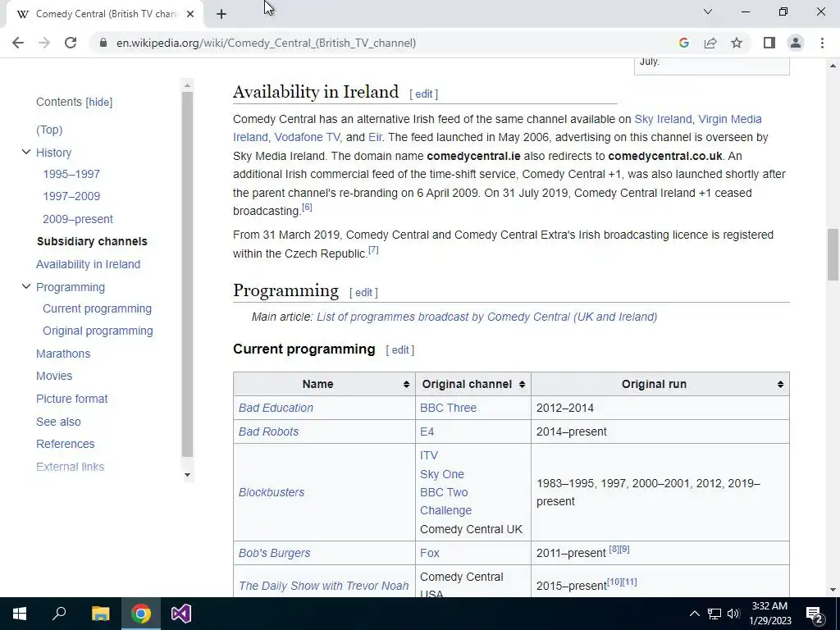840x630 pixels.
Task: Reload the Wikipedia page
Action: click(x=71, y=43)
